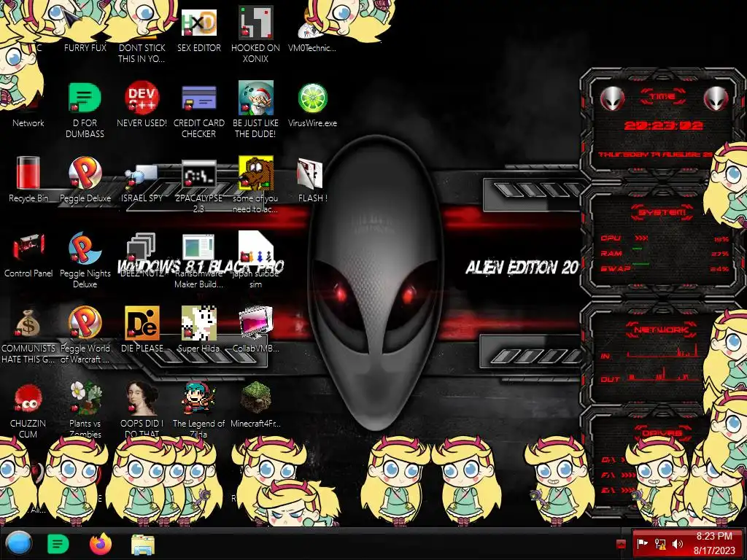Open the Network desktop icon label
The height and width of the screenshot is (560, 747).
(28, 122)
